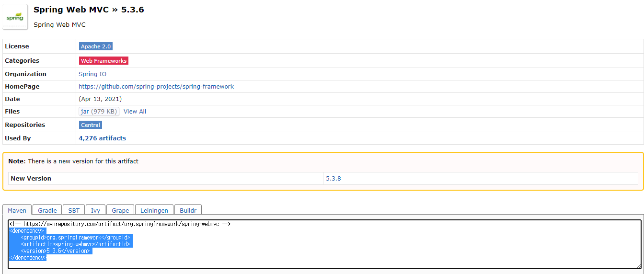The height and width of the screenshot is (274, 644).
Task: Click the Spring logo icon
Action: [x=15, y=17]
